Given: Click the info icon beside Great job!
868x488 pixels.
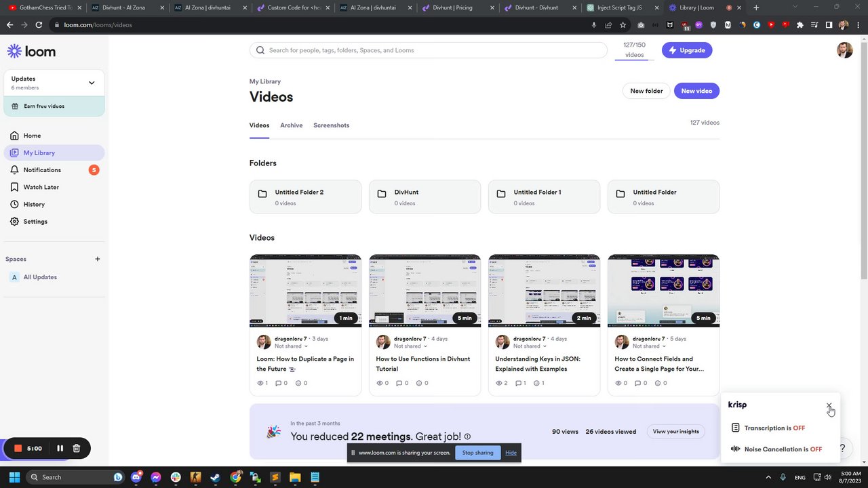Looking at the screenshot, I should click(x=467, y=437).
